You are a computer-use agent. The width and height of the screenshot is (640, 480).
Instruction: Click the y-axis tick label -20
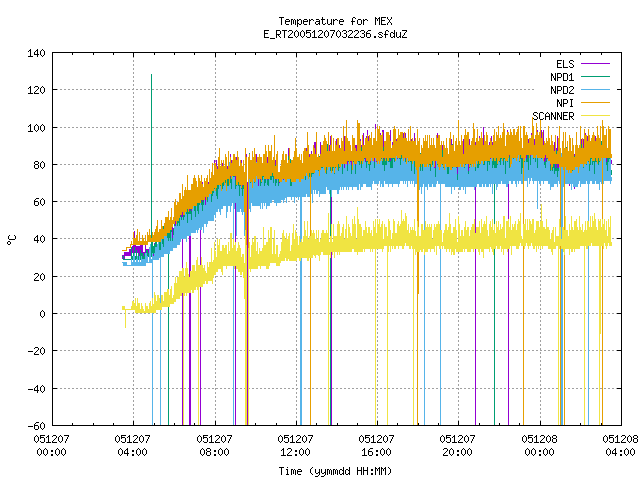tap(36, 351)
